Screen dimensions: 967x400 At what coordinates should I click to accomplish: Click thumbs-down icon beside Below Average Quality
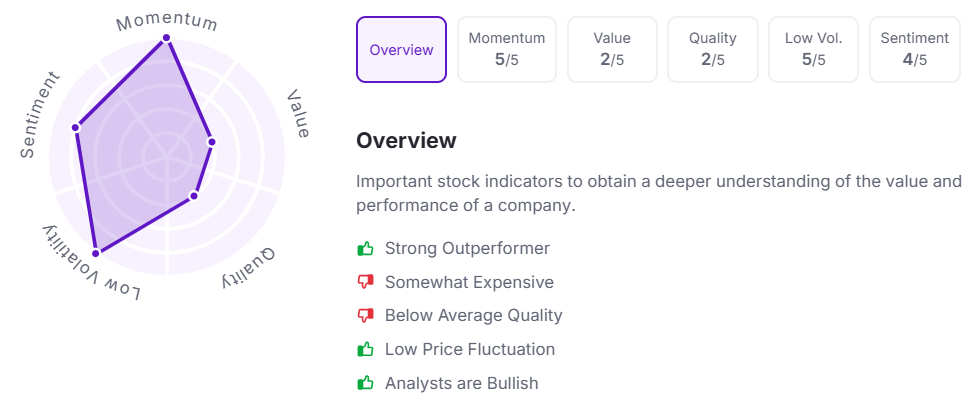(x=365, y=316)
